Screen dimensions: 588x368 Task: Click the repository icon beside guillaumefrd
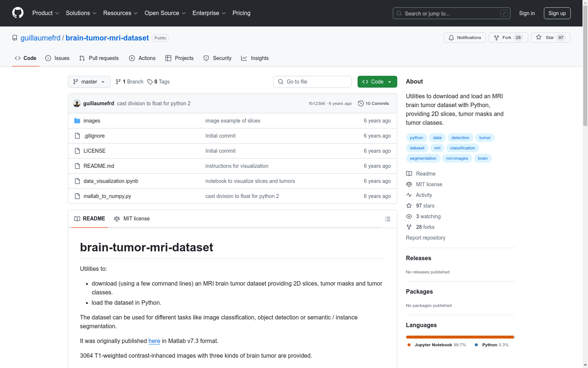[15, 38]
